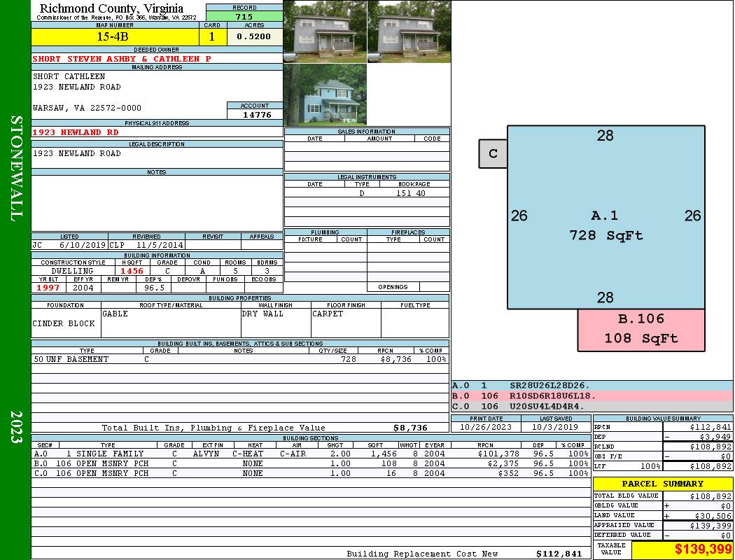Select the blue A.1 728 SqFt sketch area
The image size is (735, 560).
pos(605,217)
